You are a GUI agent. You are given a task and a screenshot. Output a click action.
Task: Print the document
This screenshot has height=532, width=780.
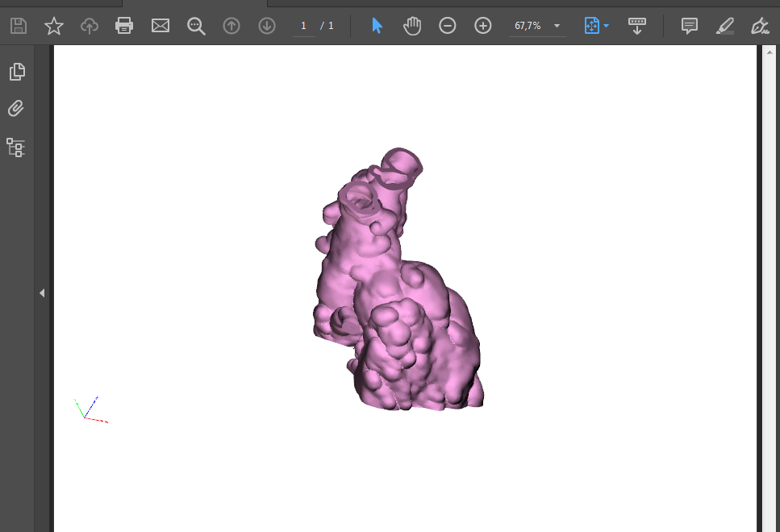coord(124,25)
